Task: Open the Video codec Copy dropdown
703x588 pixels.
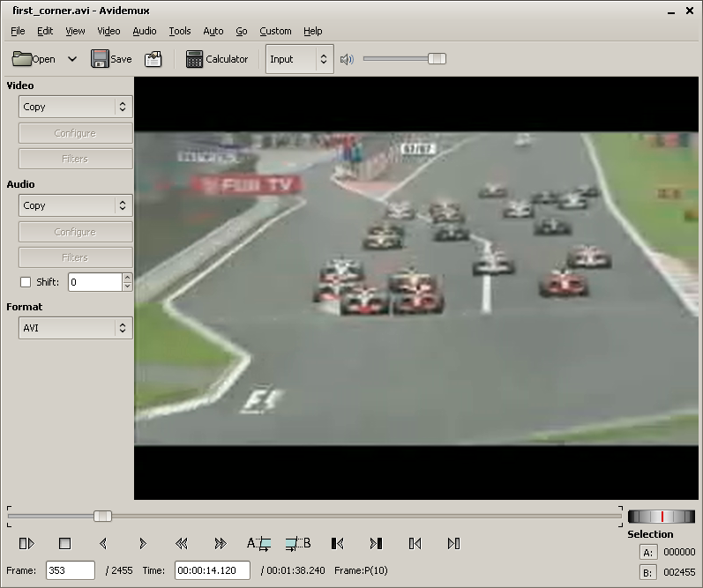Action: [75, 107]
